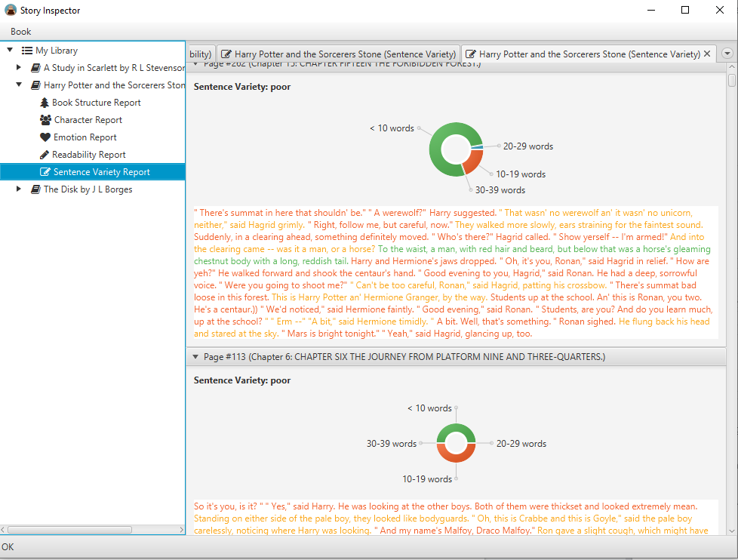Click the book icon for A Study in Scarlett
738x560 pixels.
click(x=35, y=68)
